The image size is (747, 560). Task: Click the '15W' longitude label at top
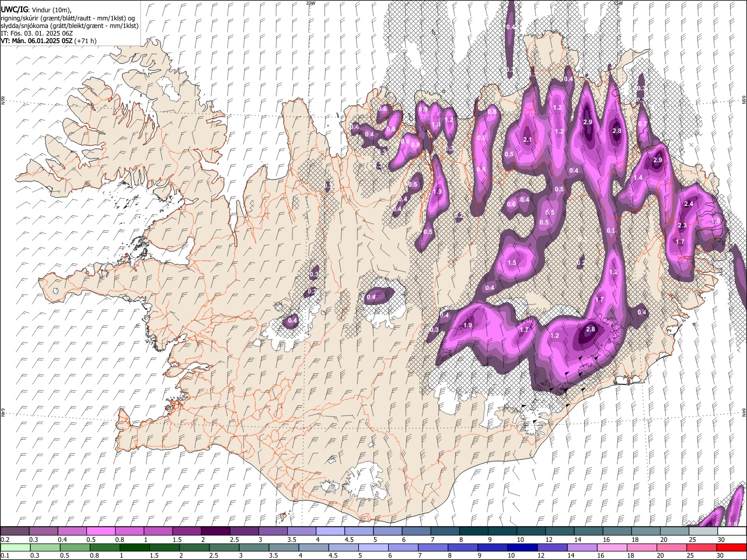coord(618,3)
